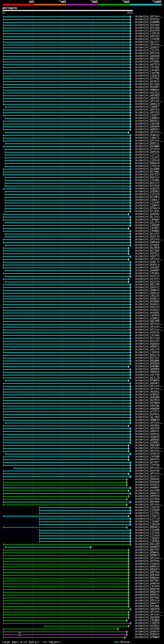Viewport: 164px width, 644px height.
Task: Select the query name AV776879
Action: click(x=10, y=8)
